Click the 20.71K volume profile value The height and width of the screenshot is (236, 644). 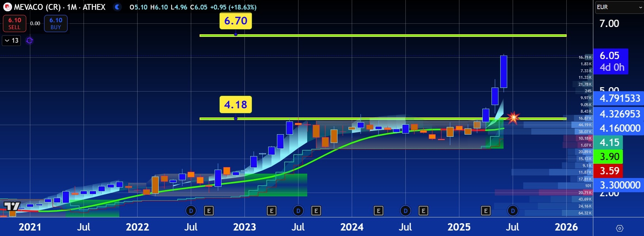(x=585, y=193)
